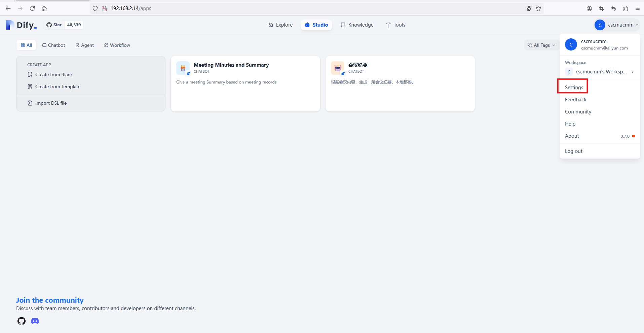
Task: Click the 会议纪要 chatbot app icon
Action: (338, 68)
